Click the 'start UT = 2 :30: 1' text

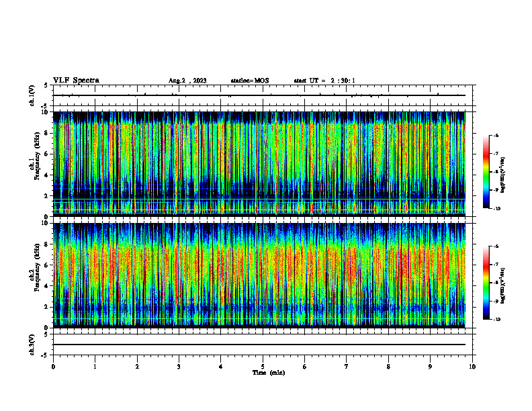324,81
